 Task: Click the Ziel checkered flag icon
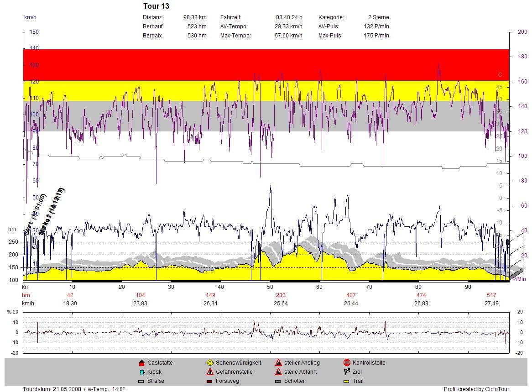[346, 372]
